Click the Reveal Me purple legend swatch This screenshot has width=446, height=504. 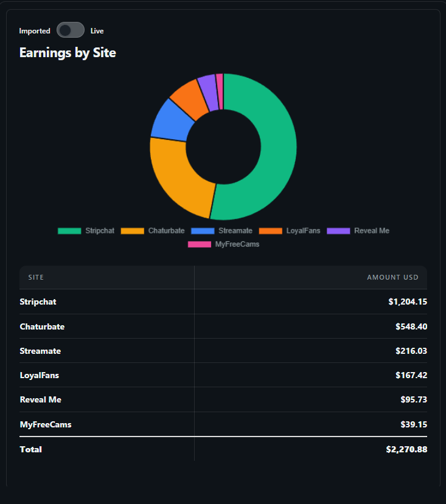pyautogui.click(x=338, y=231)
